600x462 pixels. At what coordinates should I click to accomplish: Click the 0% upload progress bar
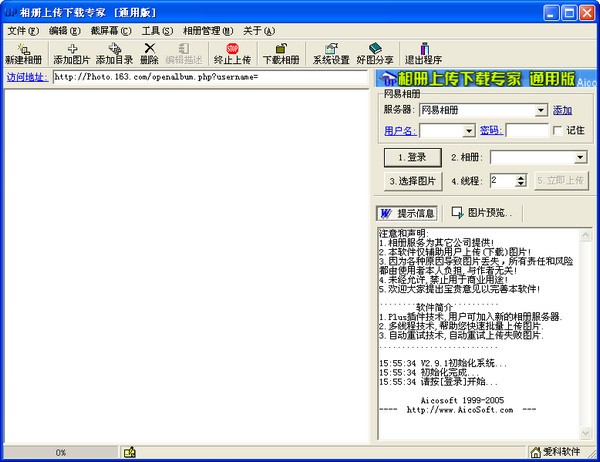[x=61, y=452]
